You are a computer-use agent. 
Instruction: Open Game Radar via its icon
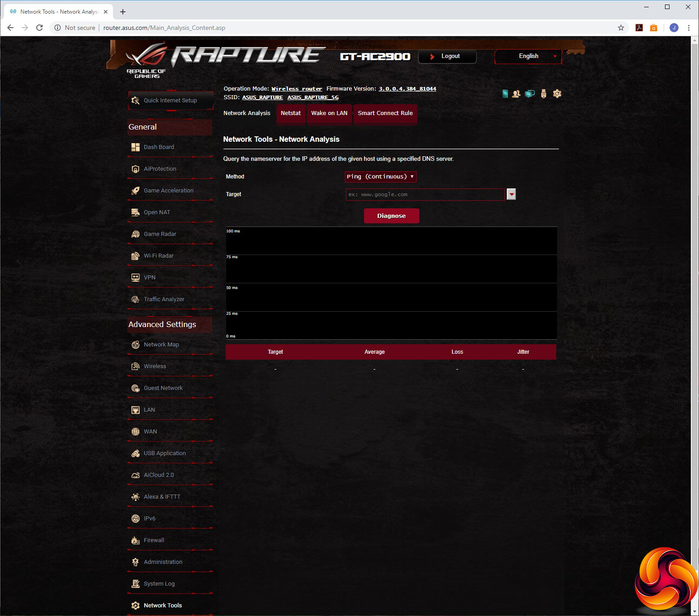pyautogui.click(x=135, y=234)
